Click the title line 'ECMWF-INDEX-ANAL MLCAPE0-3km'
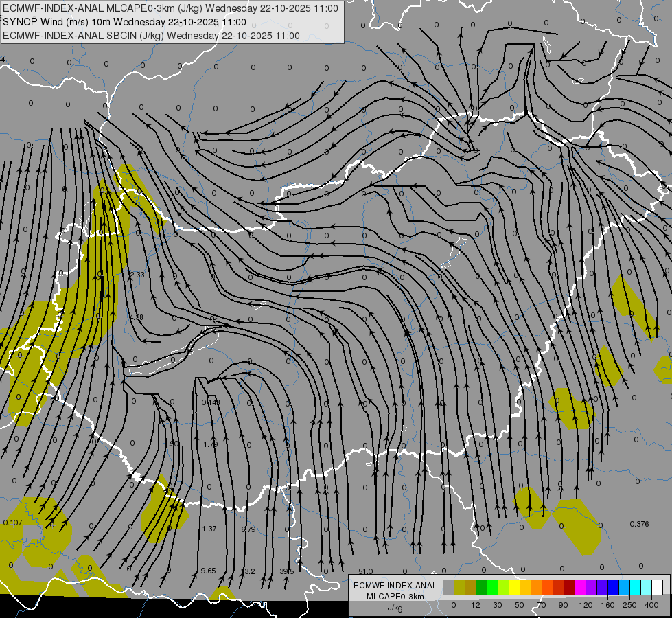This screenshot has height=618, width=672. 170,8
